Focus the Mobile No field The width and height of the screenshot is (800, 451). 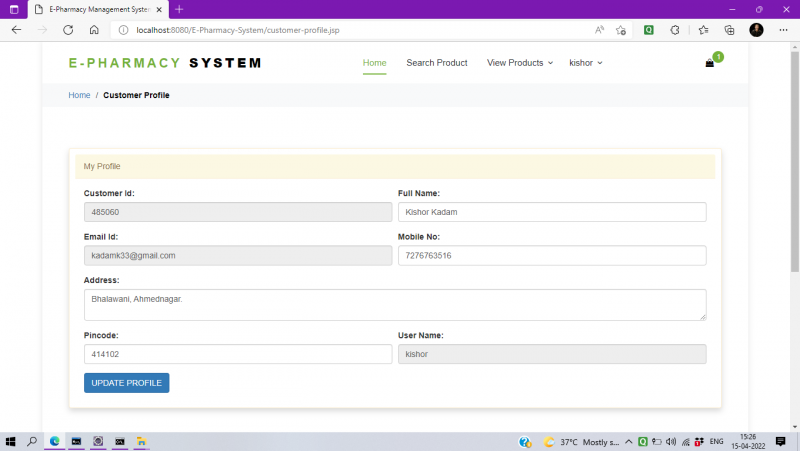(552, 256)
